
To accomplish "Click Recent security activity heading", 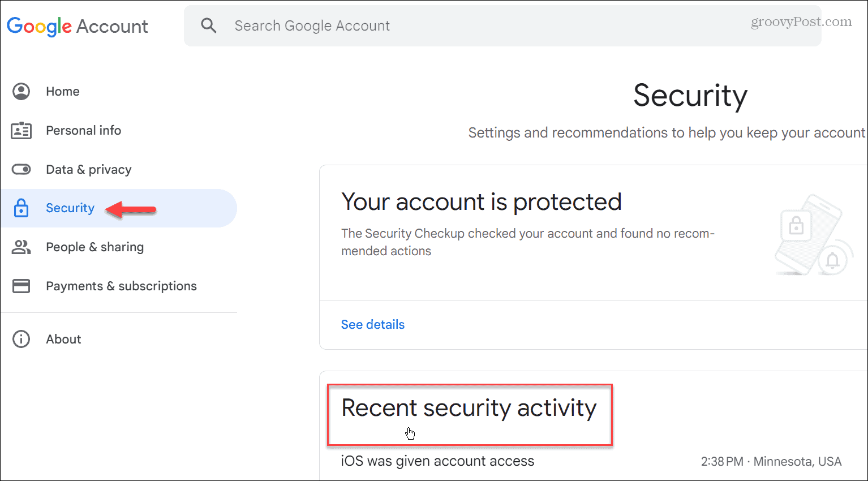I will [469, 407].
